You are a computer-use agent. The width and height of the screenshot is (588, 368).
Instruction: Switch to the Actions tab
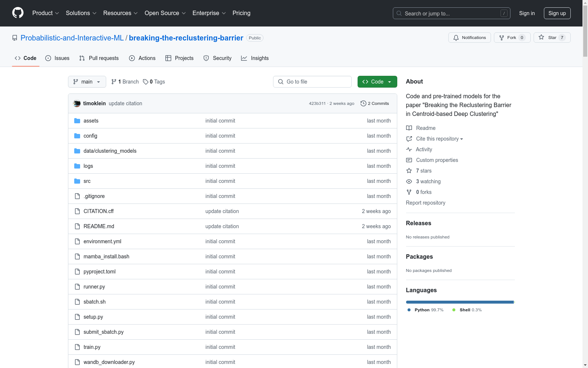tap(142, 58)
